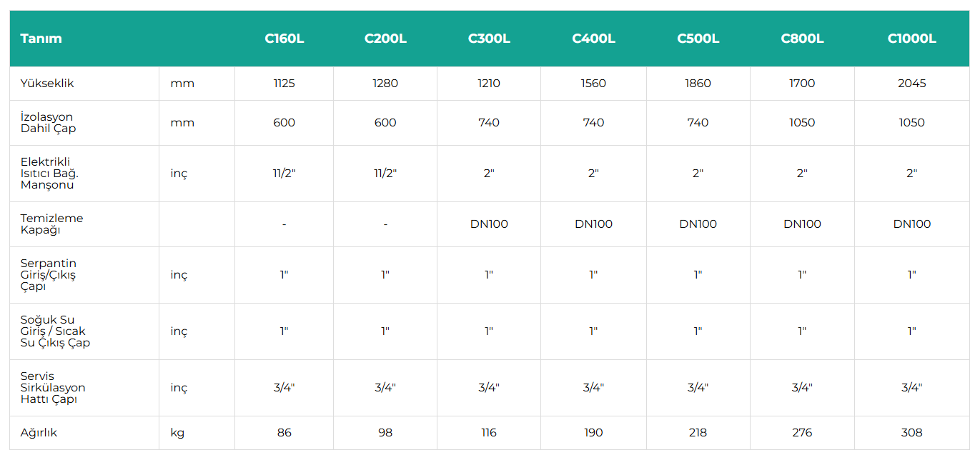The image size is (980, 460).
Task: Select the C500L model header
Action: 698,39
